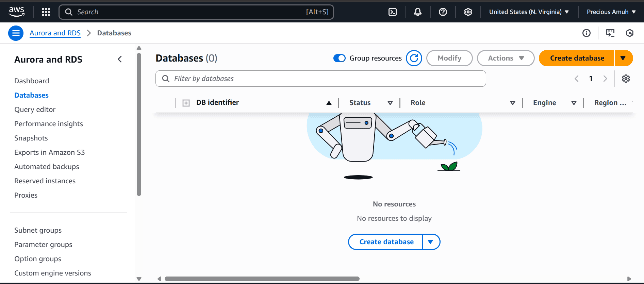Open Parameter groups
This screenshot has height=284, width=644.
43,245
